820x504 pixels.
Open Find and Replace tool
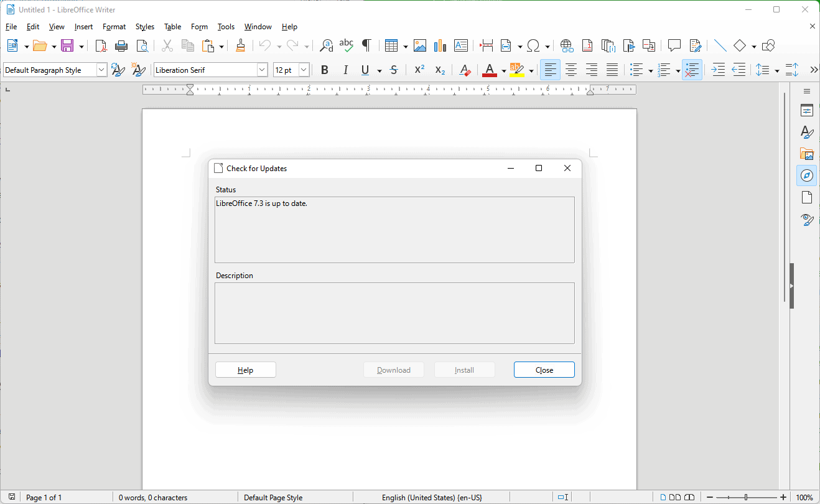pos(326,45)
